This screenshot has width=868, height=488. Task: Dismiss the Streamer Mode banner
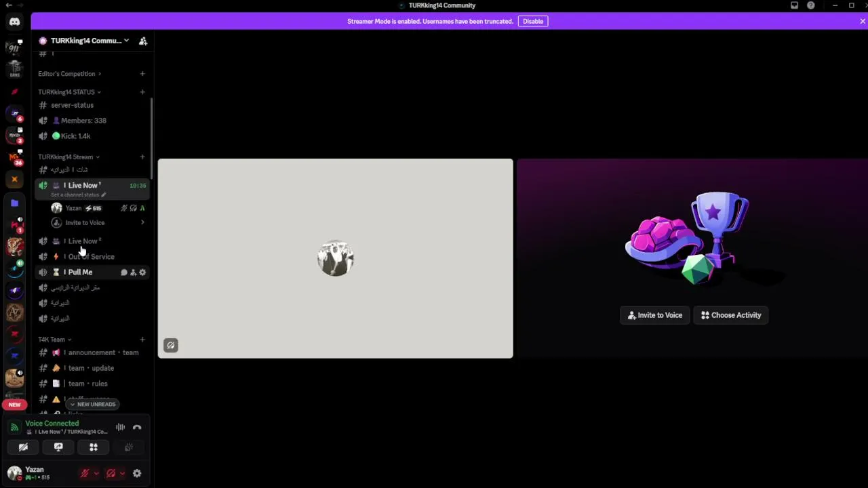863,21
